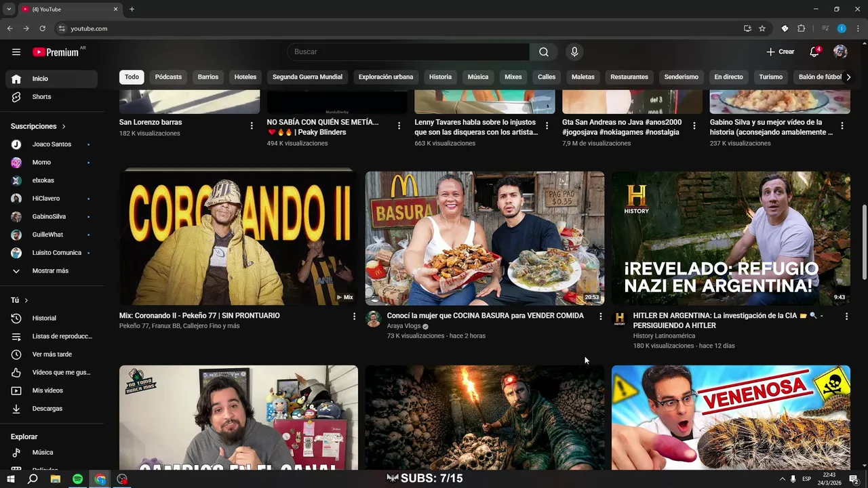Select the Senderismo filter chip

coord(681,77)
